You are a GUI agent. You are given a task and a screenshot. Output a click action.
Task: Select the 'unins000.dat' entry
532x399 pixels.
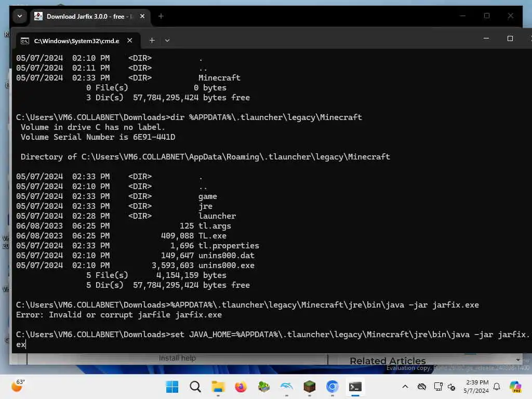[227, 256]
